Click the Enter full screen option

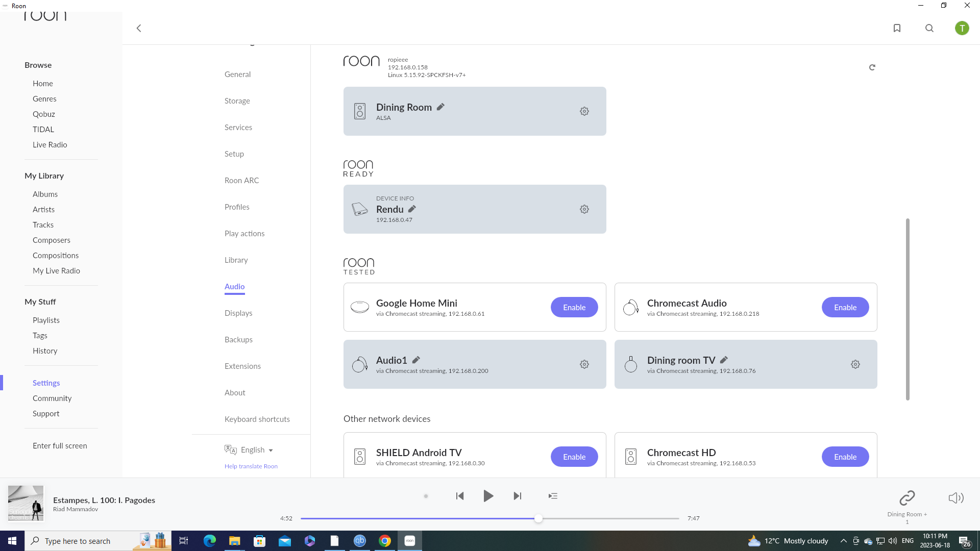(60, 446)
